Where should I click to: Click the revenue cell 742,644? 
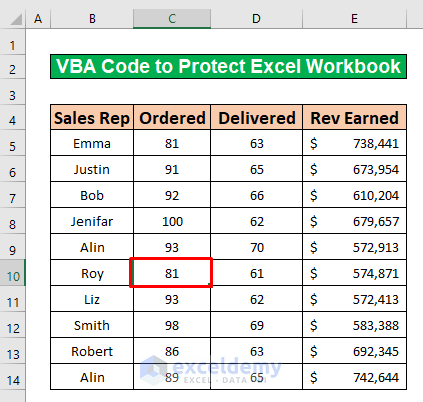click(354, 377)
